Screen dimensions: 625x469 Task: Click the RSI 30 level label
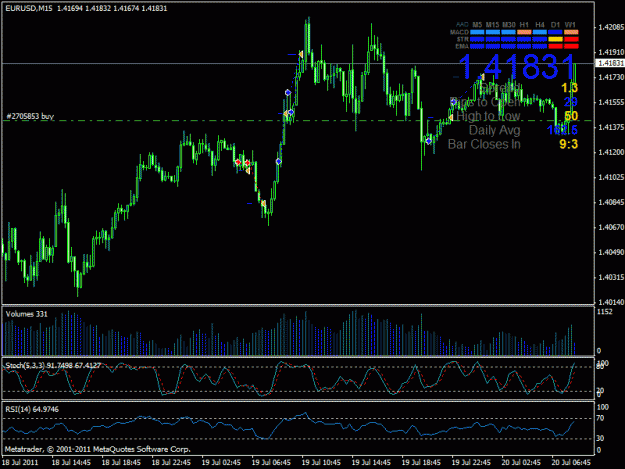pos(600,438)
